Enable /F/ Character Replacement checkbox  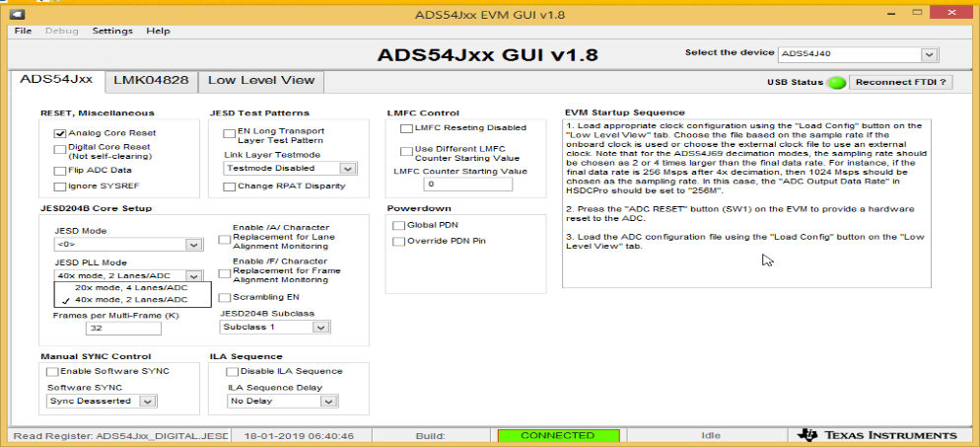pyautogui.click(x=224, y=273)
